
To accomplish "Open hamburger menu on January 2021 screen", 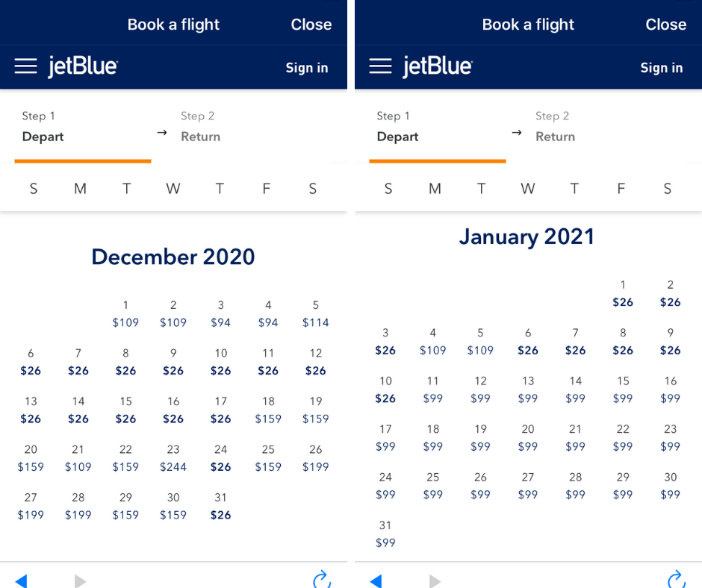I will (x=380, y=66).
